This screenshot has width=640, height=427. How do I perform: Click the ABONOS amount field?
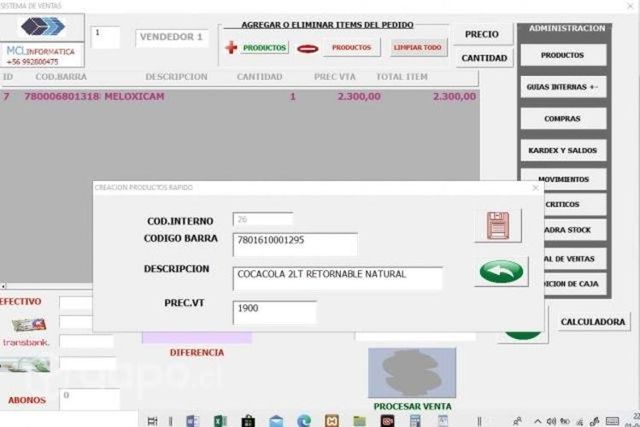point(90,399)
